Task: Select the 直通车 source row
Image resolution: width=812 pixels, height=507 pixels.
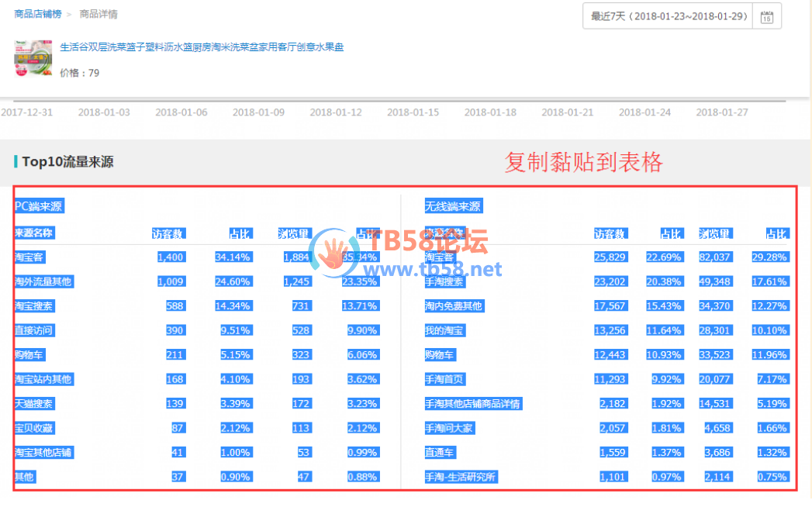Action: tap(440, 453)
